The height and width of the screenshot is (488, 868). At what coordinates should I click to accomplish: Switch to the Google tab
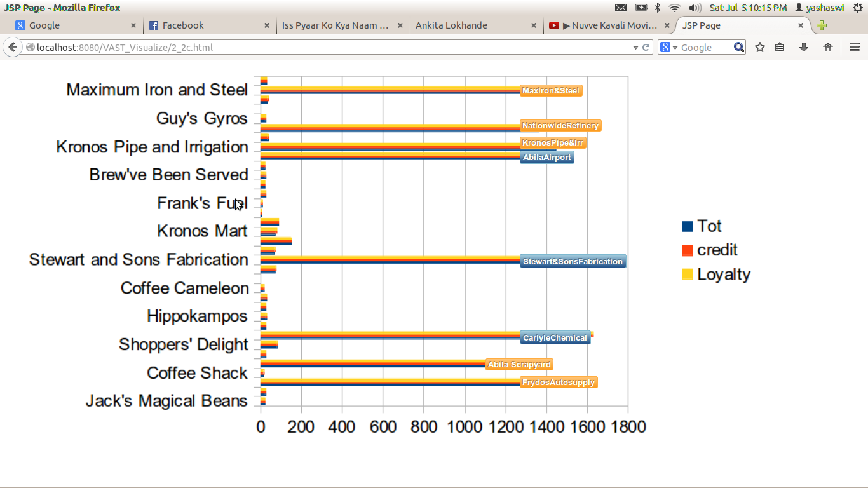tap(76, 25)
